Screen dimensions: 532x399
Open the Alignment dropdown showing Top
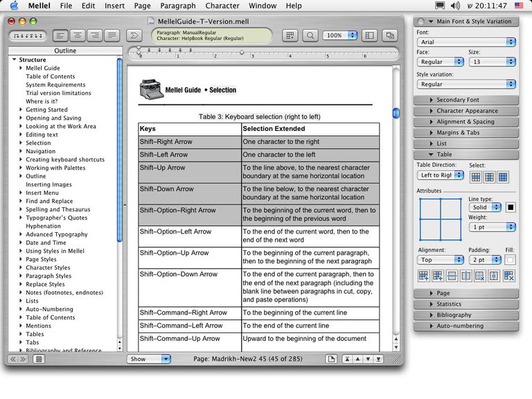(440, 260)
